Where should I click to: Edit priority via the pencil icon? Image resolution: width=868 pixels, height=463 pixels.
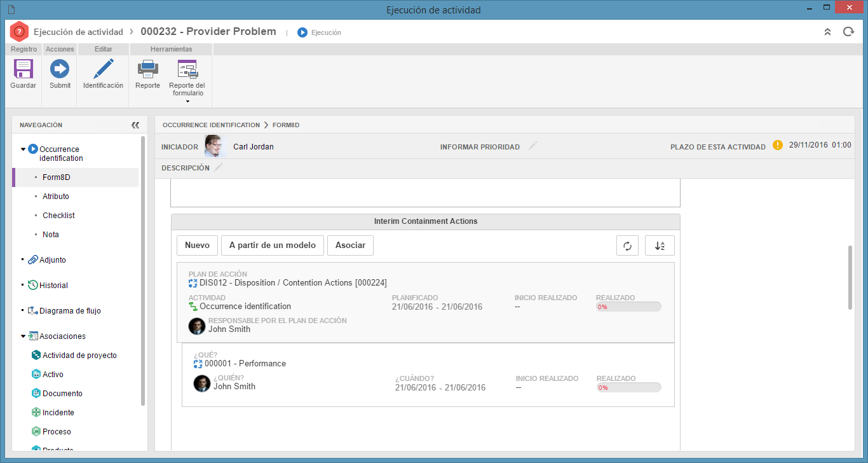(533, 146)
